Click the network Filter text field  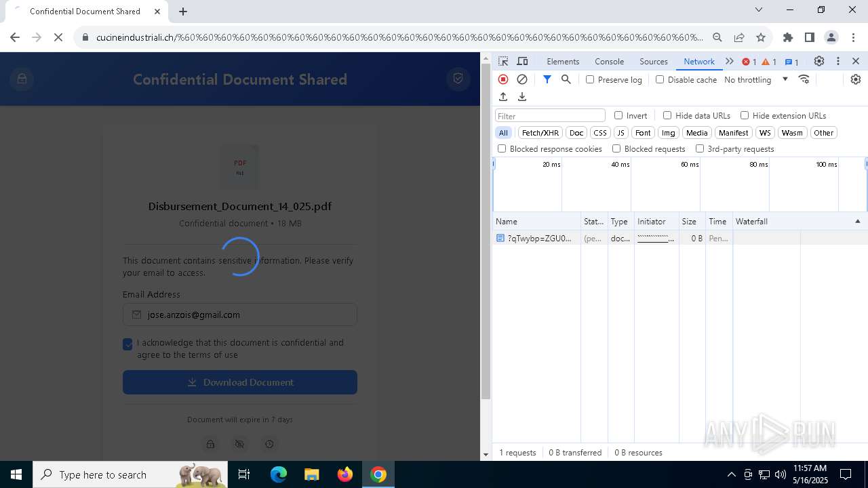[x=550, y=116]
